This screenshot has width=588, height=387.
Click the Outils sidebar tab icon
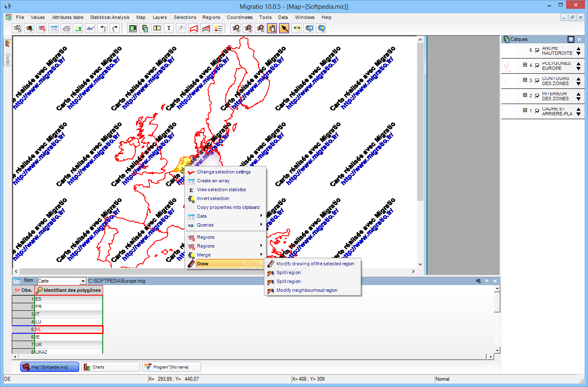(8, 43)
